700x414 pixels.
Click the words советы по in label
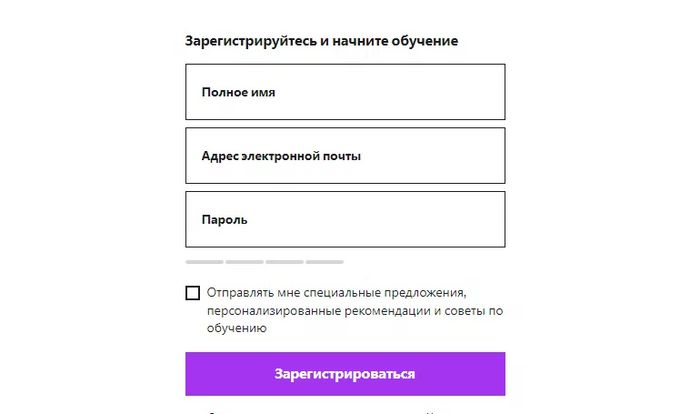point(476,311)
